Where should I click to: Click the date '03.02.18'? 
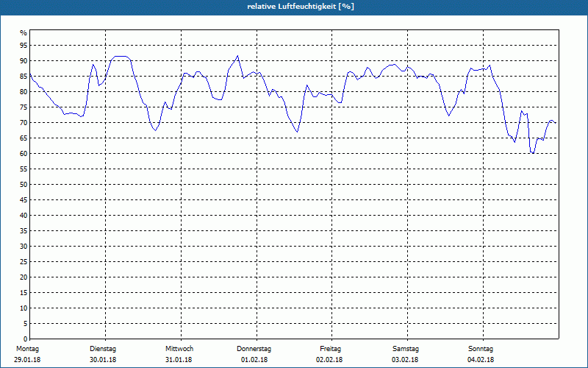(x=405, y=360)
